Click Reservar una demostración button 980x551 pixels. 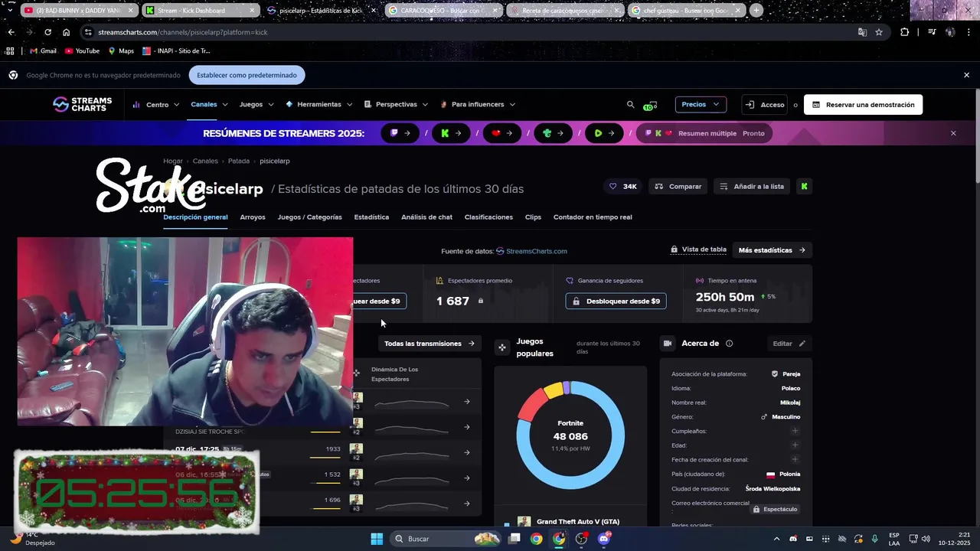(863, 105)
